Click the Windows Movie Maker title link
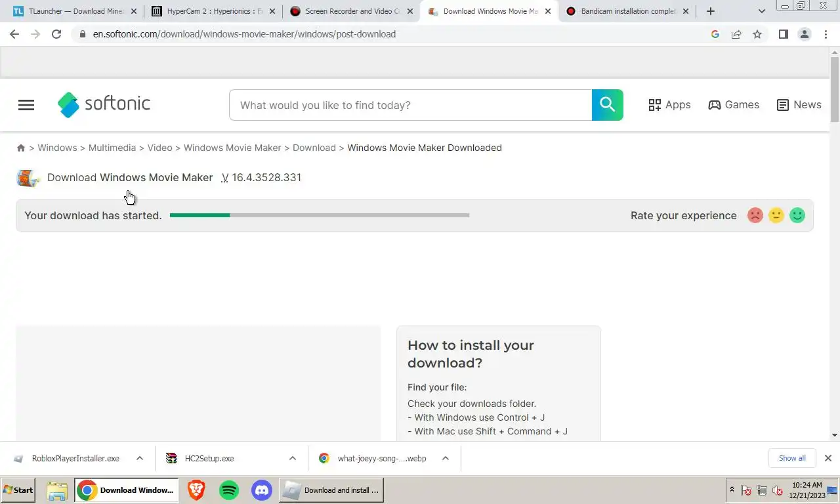Image resolution: width=840 pixels, height=504 pixels. (x=156, y=178)
